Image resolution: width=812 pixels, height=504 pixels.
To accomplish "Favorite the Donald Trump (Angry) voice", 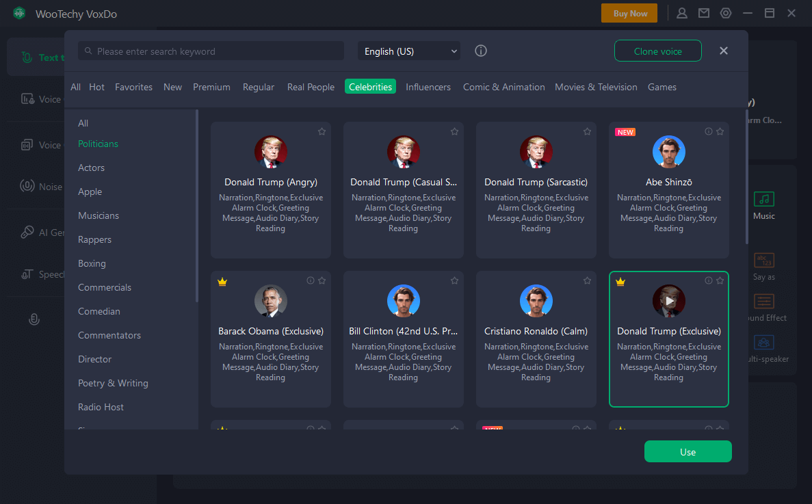I will coord(322,131).
